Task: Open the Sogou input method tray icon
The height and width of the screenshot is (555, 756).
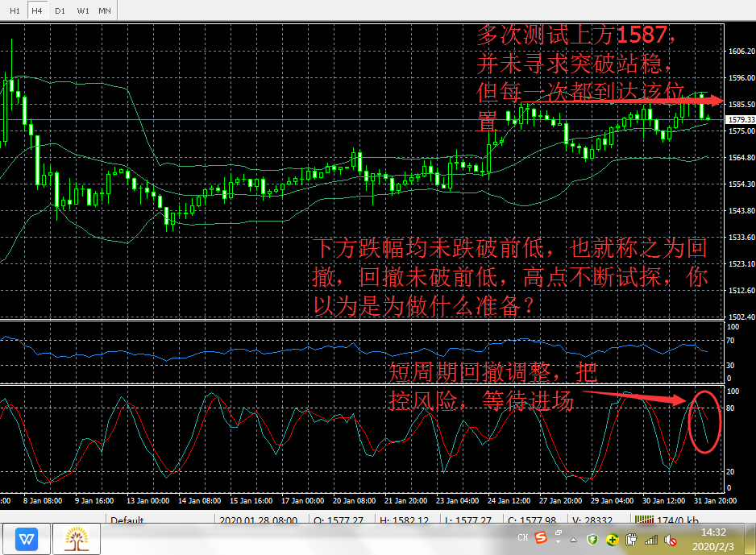Action: point(541,537)
